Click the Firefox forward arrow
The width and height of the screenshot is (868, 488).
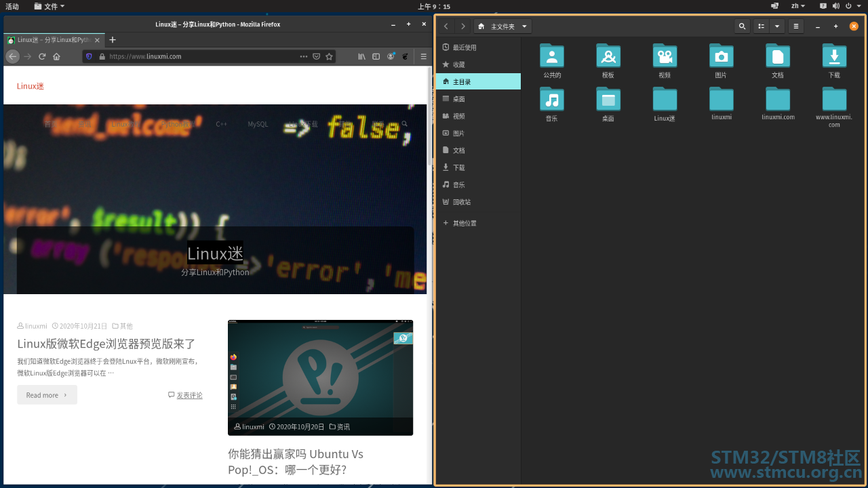(x=28, y=56)
